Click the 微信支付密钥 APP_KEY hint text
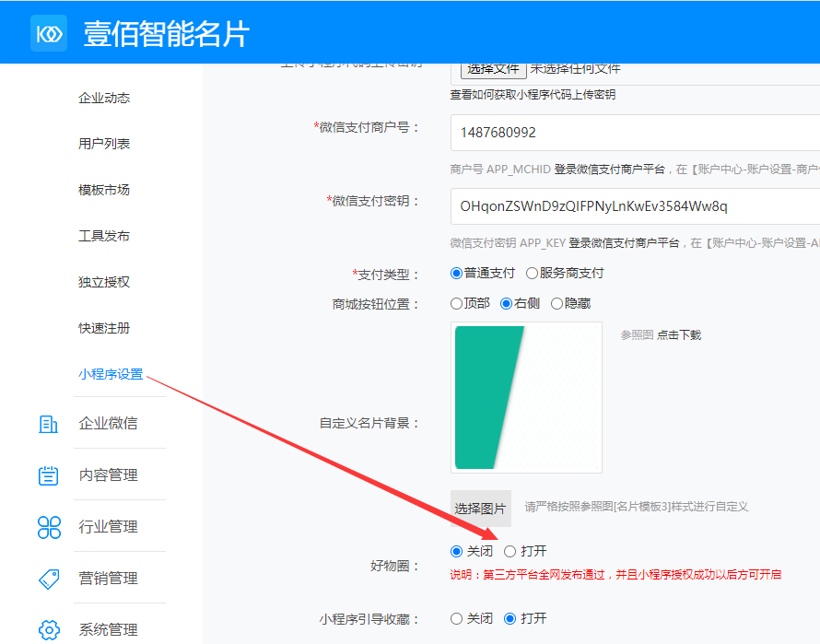This screenshot has height=644, width=820. (635, 243)
